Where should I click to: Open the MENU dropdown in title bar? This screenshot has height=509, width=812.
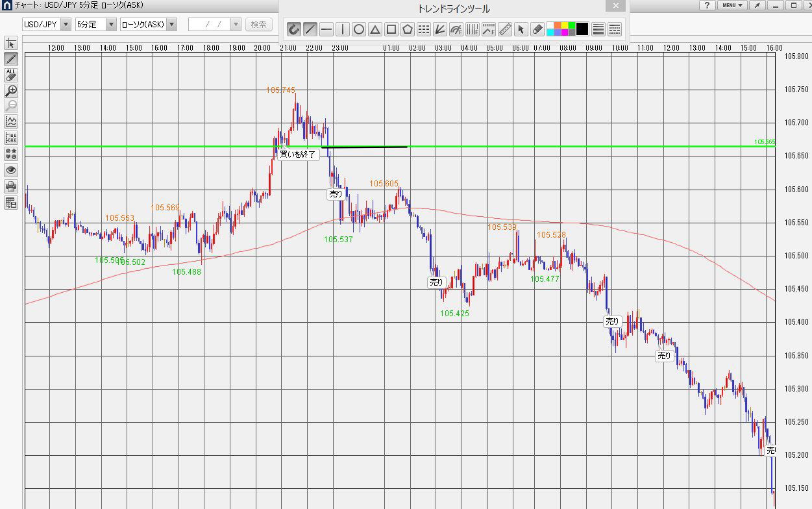tap(732, 5)
